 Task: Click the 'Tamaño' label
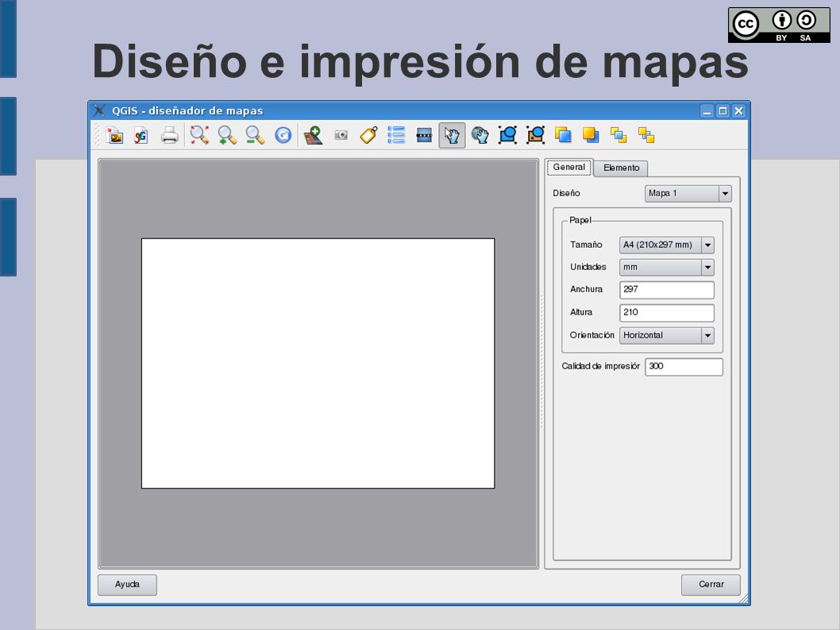pyautogui.click(x=586, y=245)
